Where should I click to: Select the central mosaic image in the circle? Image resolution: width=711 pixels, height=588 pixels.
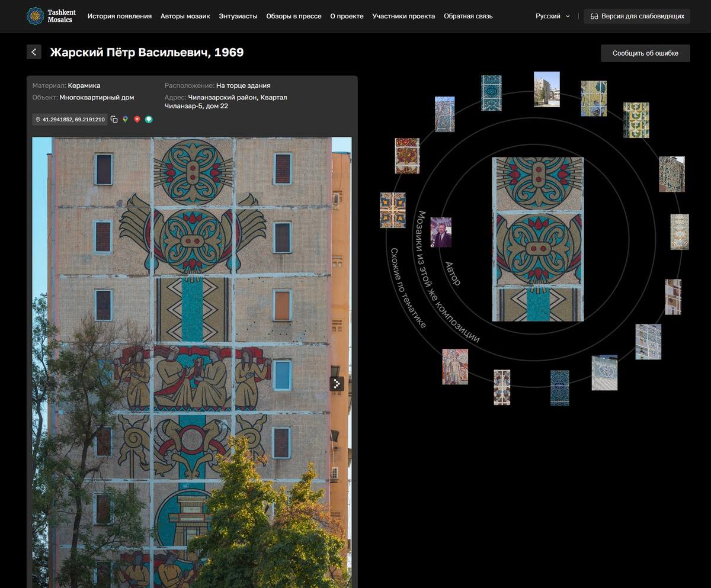click(537, 239)
